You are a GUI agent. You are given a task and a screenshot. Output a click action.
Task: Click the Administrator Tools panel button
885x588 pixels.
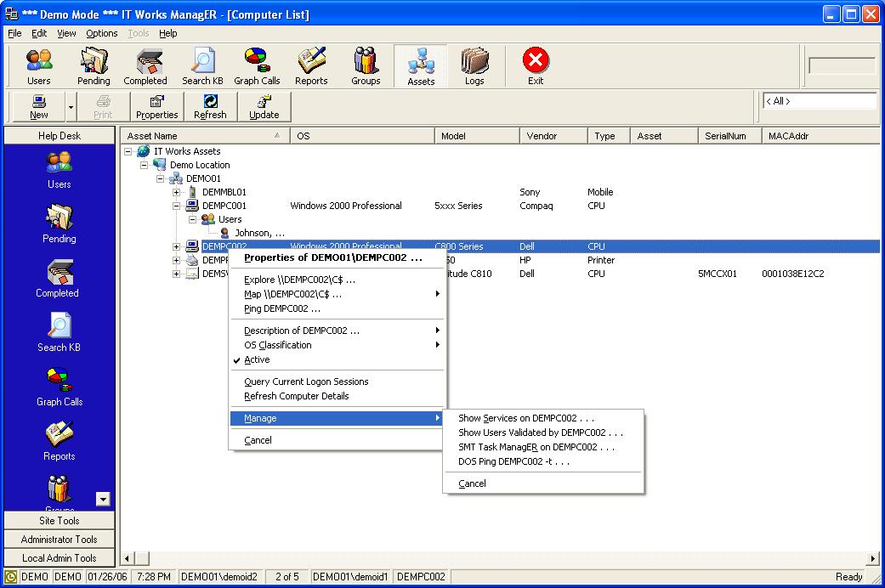[59, 540]
